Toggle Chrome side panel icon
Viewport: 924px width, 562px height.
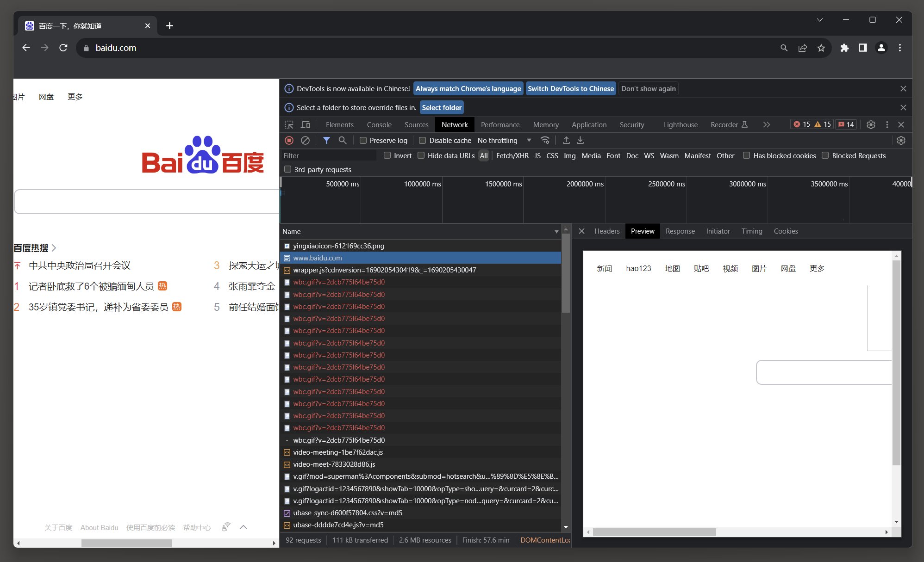tap(863, 48)
